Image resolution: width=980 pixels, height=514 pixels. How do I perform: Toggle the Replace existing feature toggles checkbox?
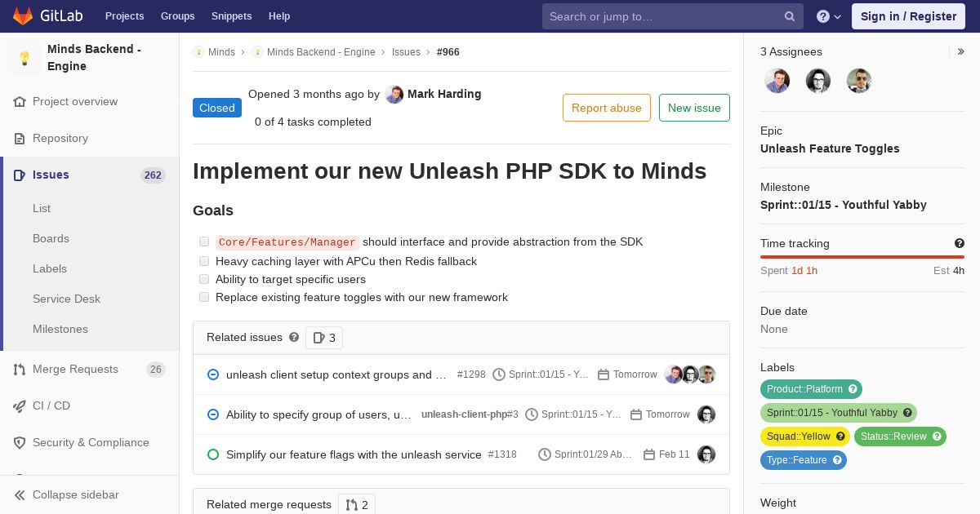pos(204,297)
